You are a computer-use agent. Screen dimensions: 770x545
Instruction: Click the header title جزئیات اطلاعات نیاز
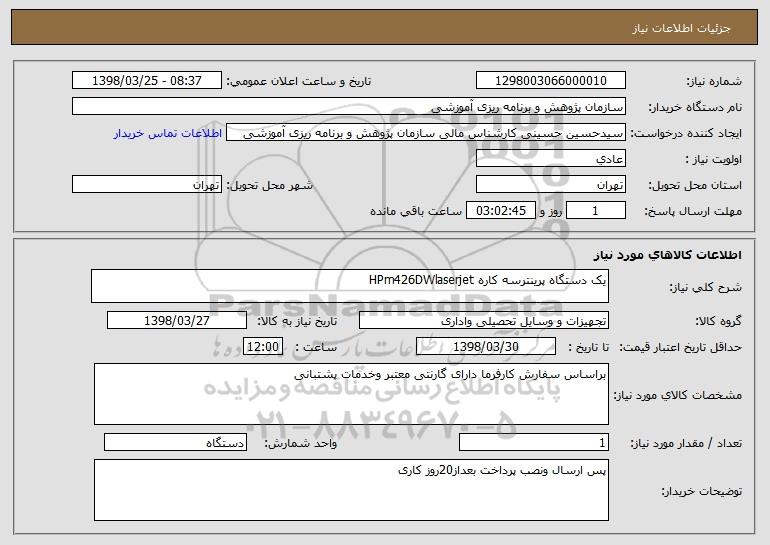click(681, 28)
